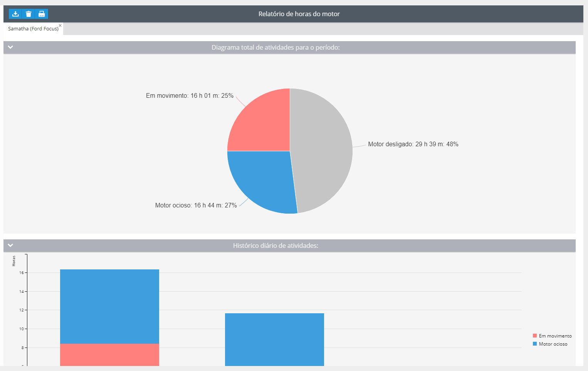Click the y-axis value 12
Image resolution: width=588 pixels, height=371 pixels.
coord(22,310)
